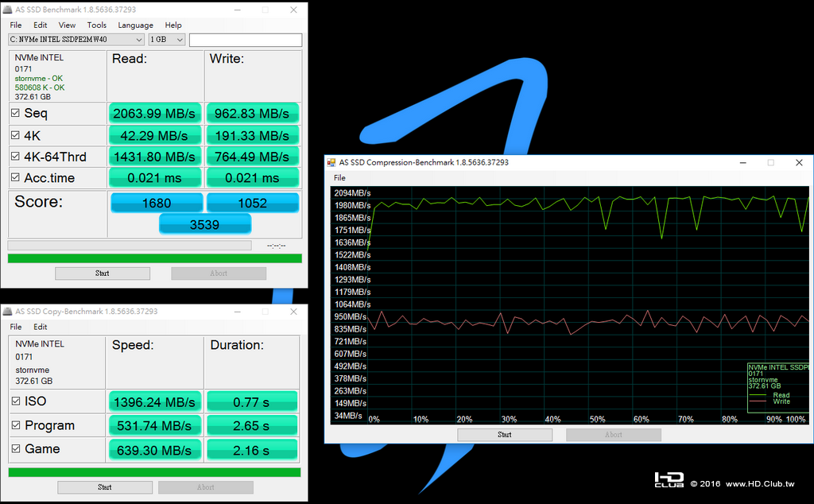Screen dimensions: 814x504
Task: Minimize the AS SSD Benchmark window
Action: 237,10
